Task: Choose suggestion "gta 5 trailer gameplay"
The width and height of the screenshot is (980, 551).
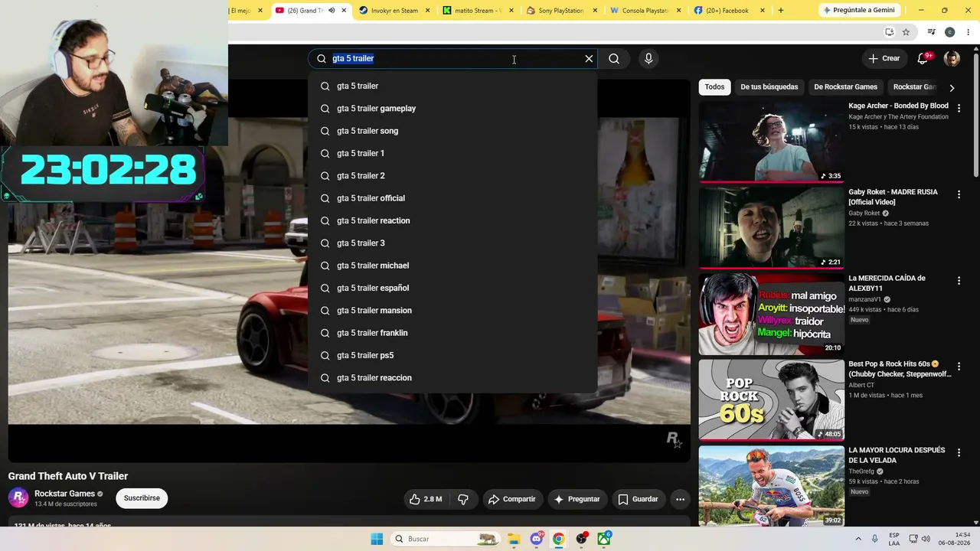Action: (452, 109)
